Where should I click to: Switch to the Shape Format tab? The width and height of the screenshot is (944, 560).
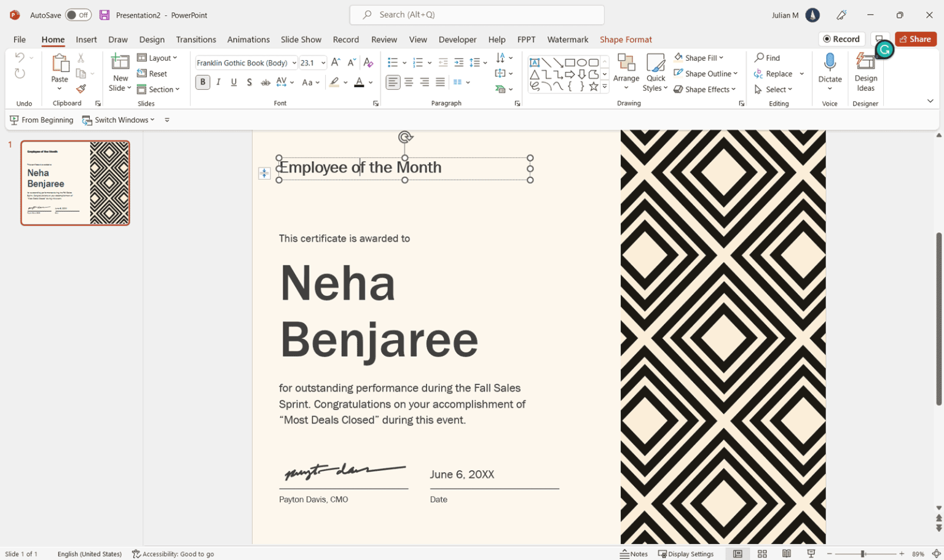coord(626,39)
